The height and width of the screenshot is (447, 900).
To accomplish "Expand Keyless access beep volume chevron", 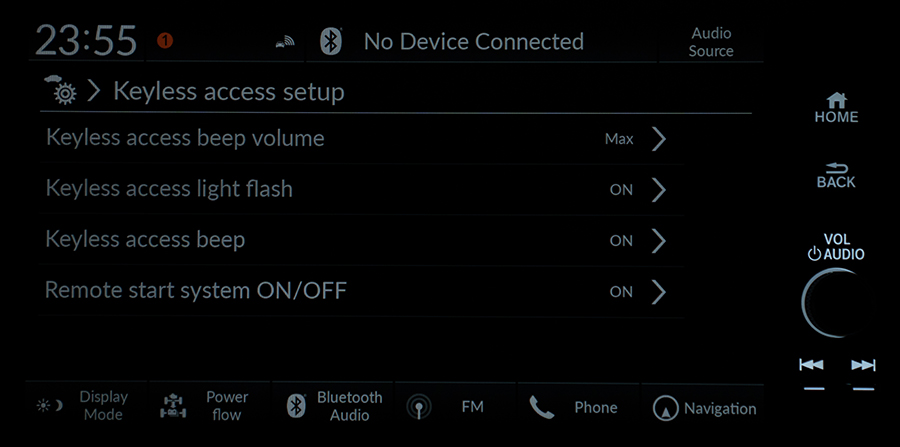I will tap(659, 139).
